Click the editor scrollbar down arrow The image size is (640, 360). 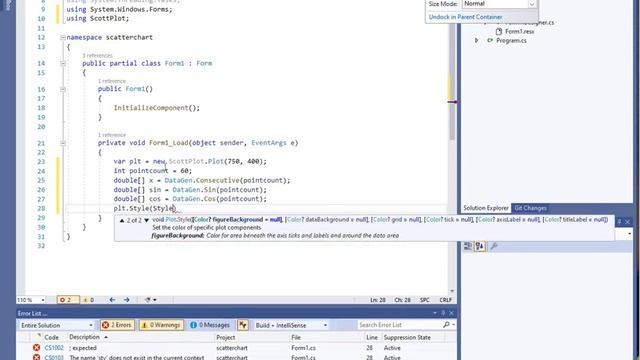click(452, 291)
